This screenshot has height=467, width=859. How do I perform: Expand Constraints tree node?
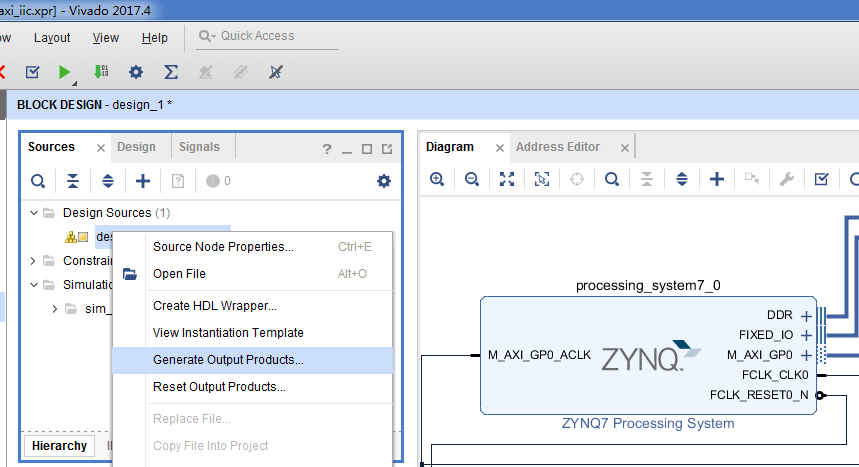click(x=33, y=261)
